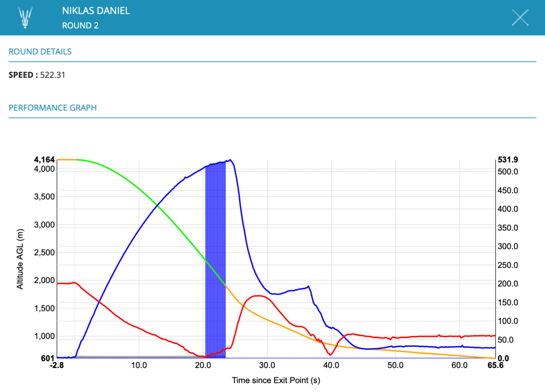Screen dimensions: 545x392
Task: Click the 601 minimum altitude label
Action: 48,358
